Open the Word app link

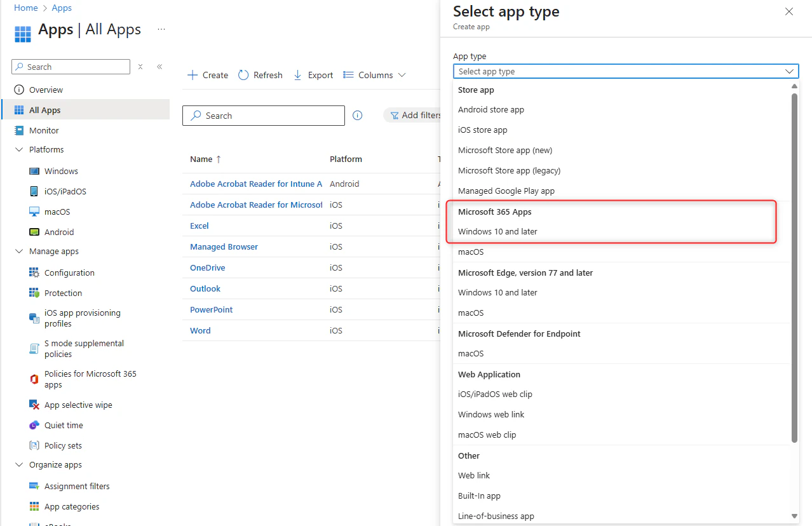coord(200,330)
